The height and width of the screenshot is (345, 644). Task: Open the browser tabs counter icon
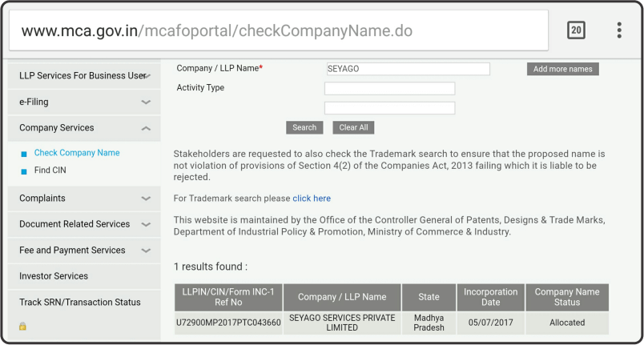pos(576,30)
